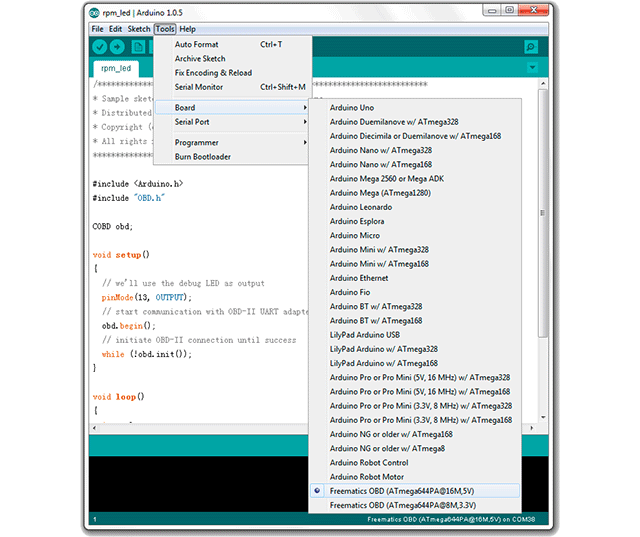Click the New sketch toolbar icon

(x=138, y=47)
